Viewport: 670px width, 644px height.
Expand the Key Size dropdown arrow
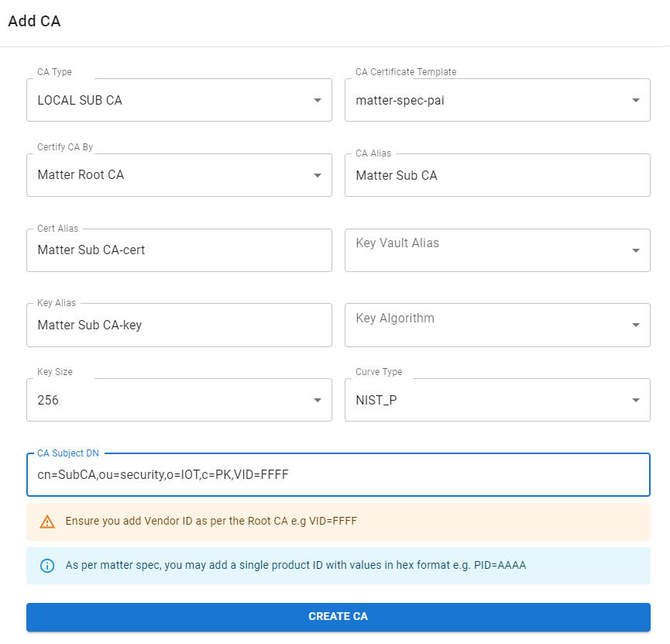pyautogui.click(x=318, y=401)
